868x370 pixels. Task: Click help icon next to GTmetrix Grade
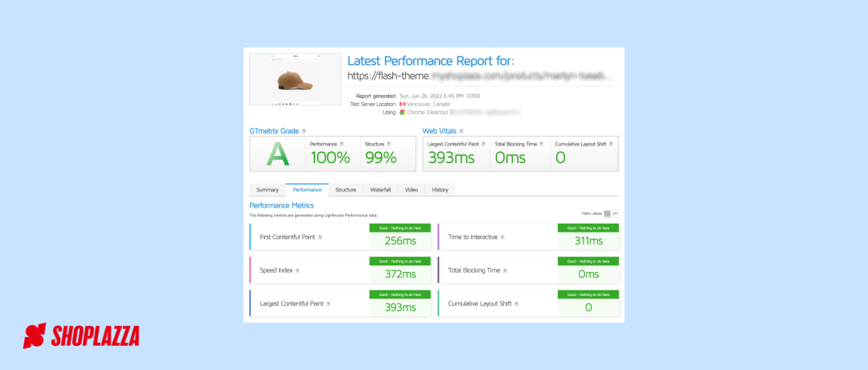[304, 131]
